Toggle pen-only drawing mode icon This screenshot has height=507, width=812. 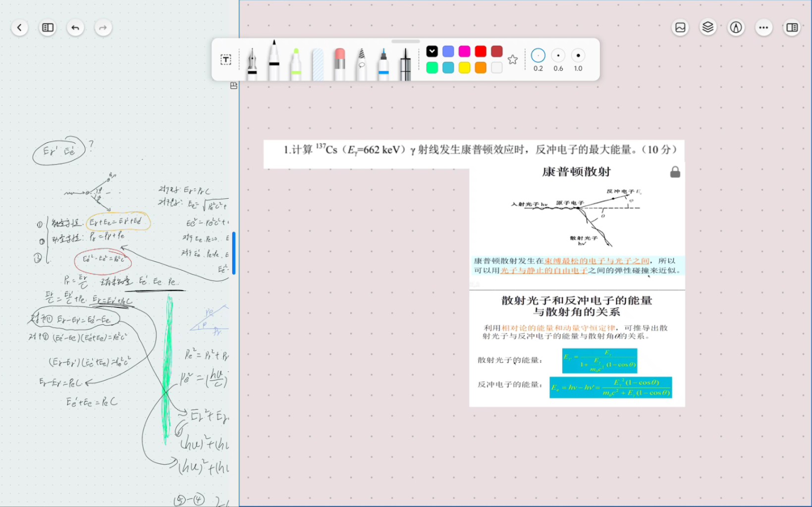tap(736, 28)
